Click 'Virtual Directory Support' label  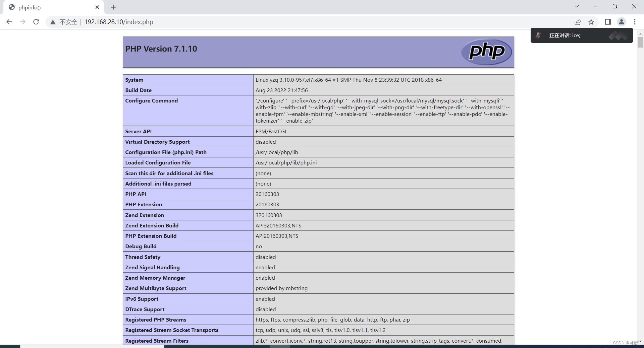click(157, 142)
